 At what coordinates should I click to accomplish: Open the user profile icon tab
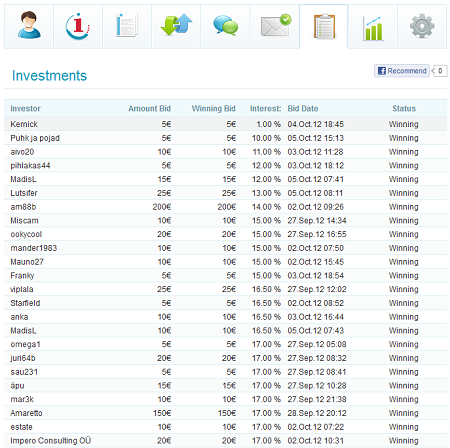pyautogui.click(x=29, y=26)
